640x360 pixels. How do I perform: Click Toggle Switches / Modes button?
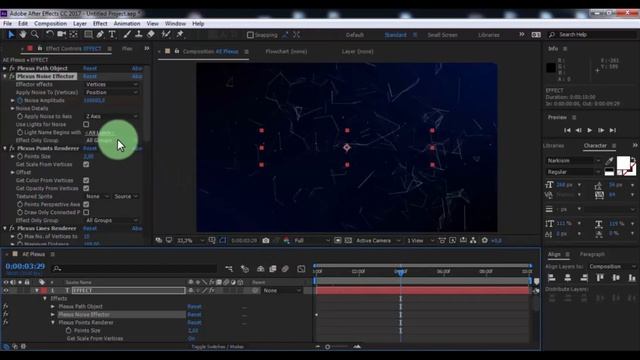pos(218,347)
